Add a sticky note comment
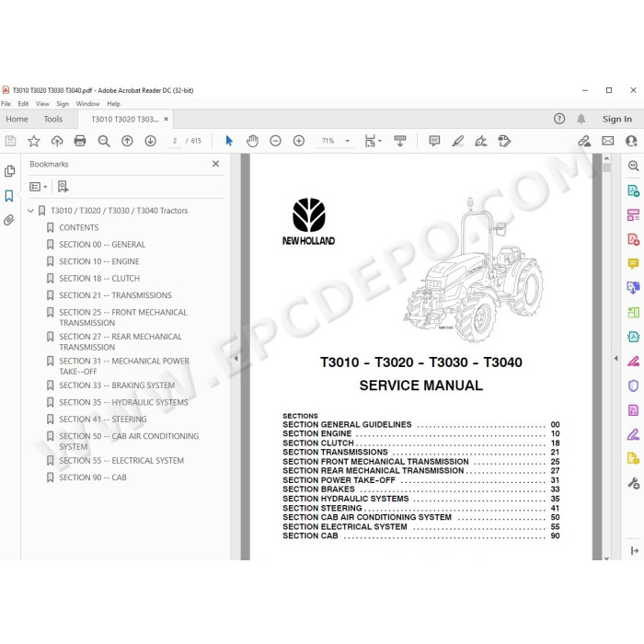The height and width of the screenshot is (644, 644). (x=434, y=141)
